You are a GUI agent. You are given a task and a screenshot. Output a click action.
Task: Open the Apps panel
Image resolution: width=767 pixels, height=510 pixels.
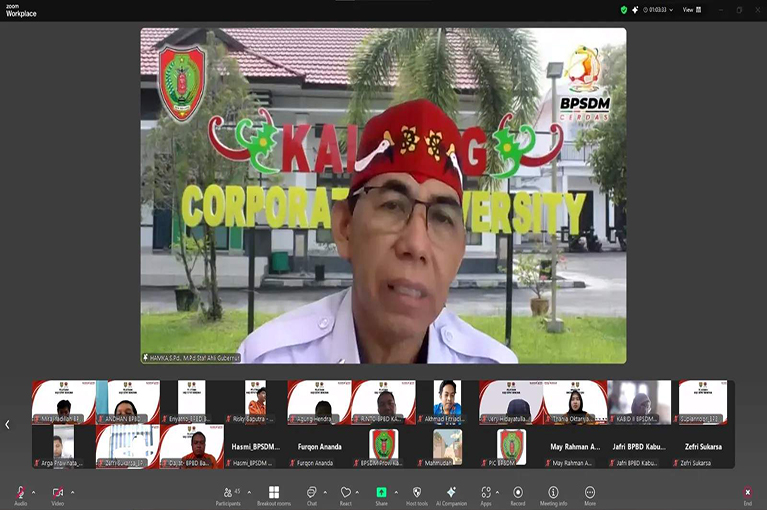pyautogui.click(x=486, y=493)
